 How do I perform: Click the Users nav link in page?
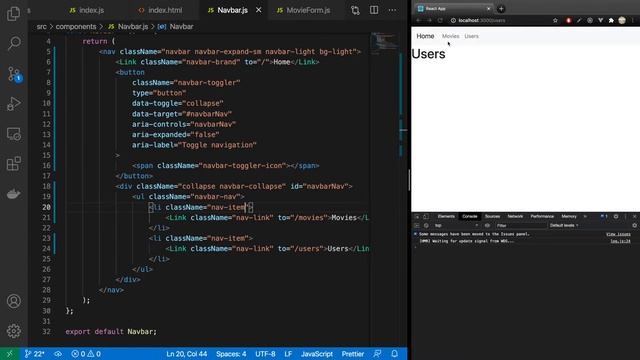point(471,36)
